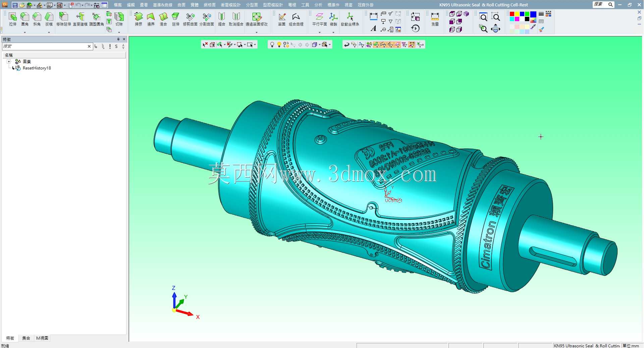Screen dimensions: 644x348
Task: Select the 延伸 surface tool
Action: coord(176,19)
